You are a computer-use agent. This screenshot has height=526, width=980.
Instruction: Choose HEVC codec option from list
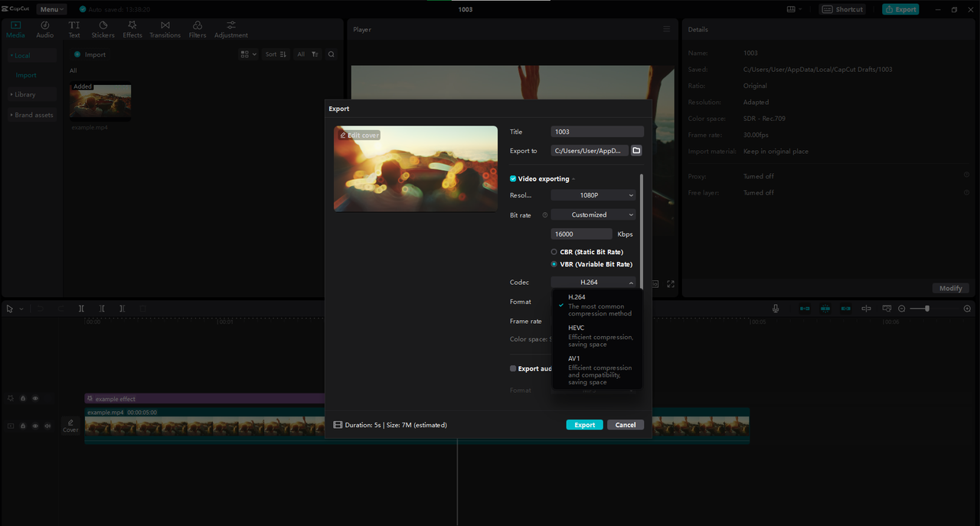coord(597,335)
